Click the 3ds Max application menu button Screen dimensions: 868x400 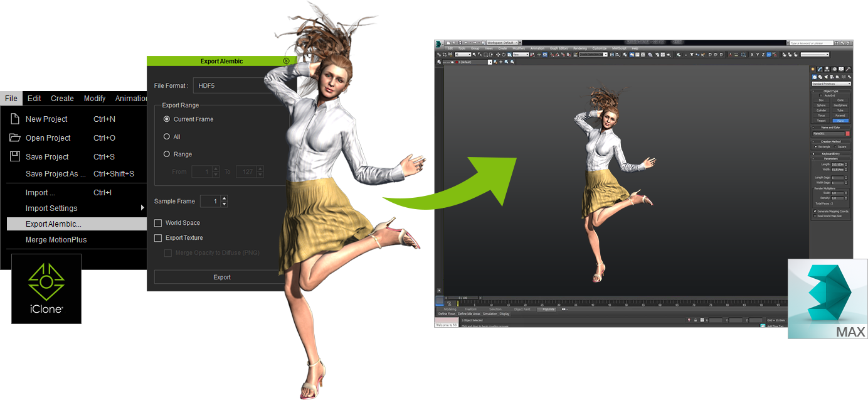pos(440,43)
